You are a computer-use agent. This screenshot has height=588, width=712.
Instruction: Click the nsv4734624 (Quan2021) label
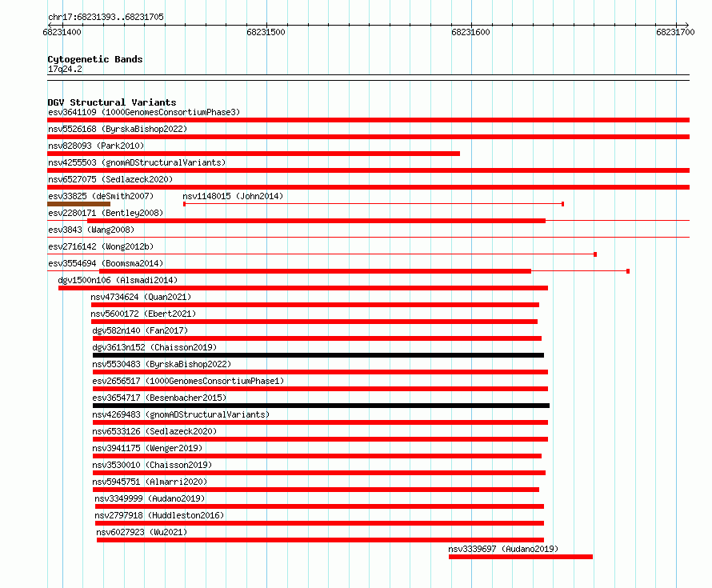[141, 297]
